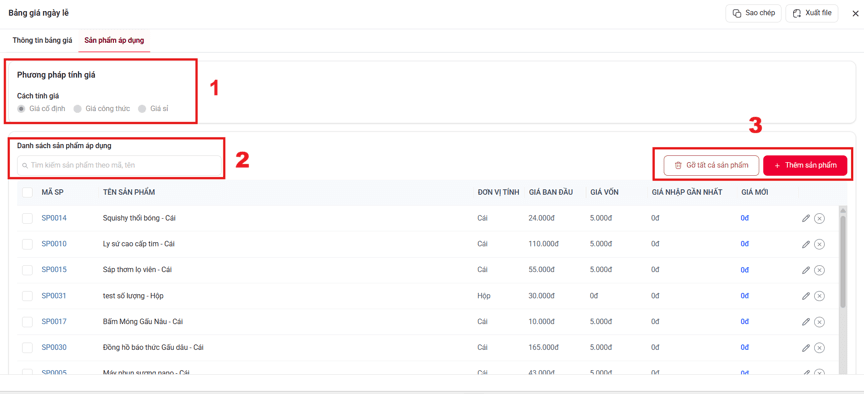Viewport: 864px width, 394px height.
Task: Close the Bảng giá ngày lễ dialog
Action: click(855, 14)
